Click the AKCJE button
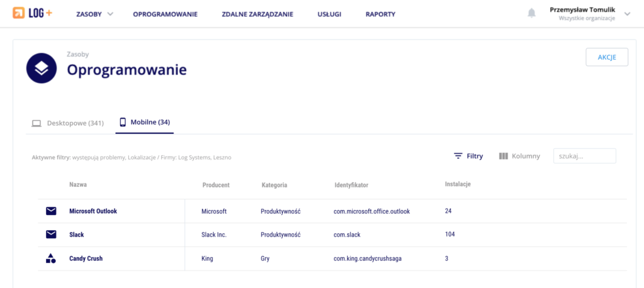This screenshot has height=288, width=644. [x=607, y=57]
